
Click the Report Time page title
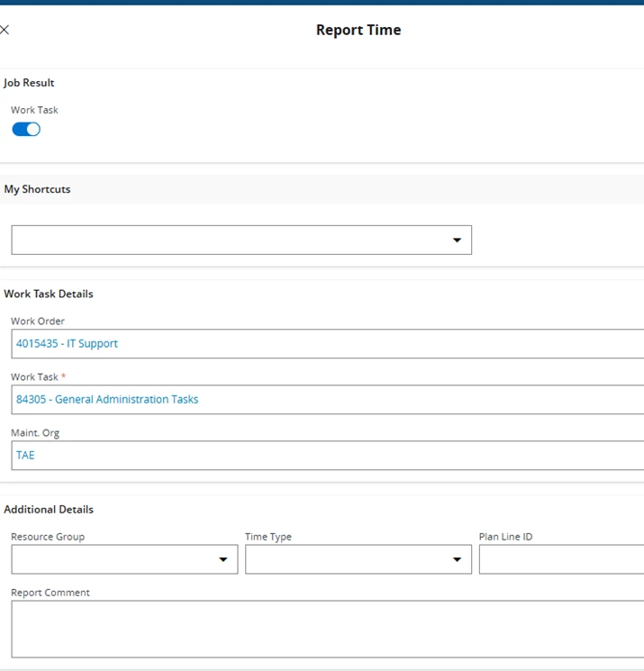click(358, 30)
